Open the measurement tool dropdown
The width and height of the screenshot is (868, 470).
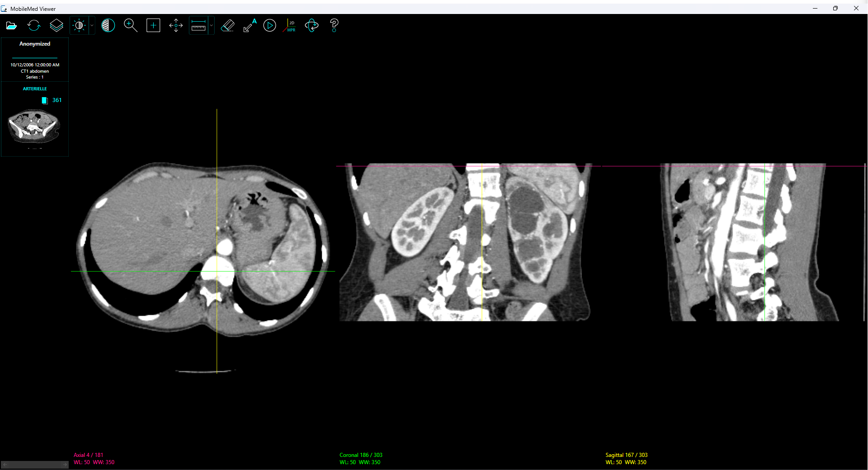click(x=211, y=25)
